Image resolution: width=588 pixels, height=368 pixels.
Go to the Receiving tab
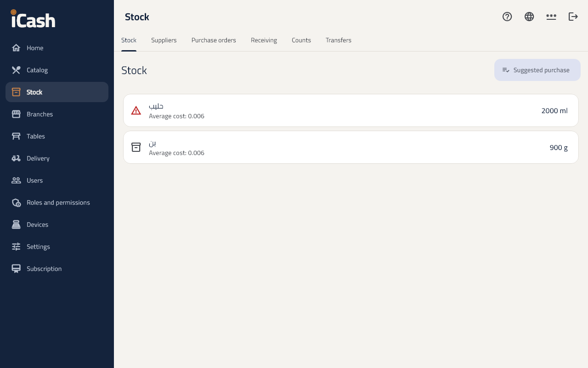[x=264, y=40]
